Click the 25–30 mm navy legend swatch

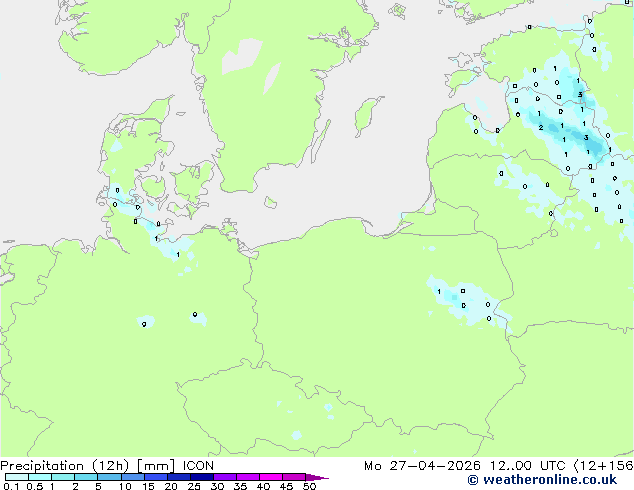(202, 477)
